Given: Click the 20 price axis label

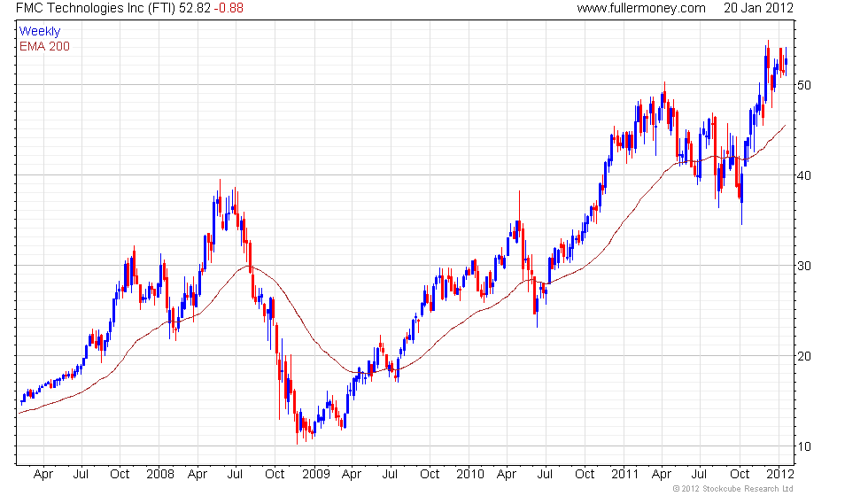Looking at the screenshot, I should coord(804,356).
